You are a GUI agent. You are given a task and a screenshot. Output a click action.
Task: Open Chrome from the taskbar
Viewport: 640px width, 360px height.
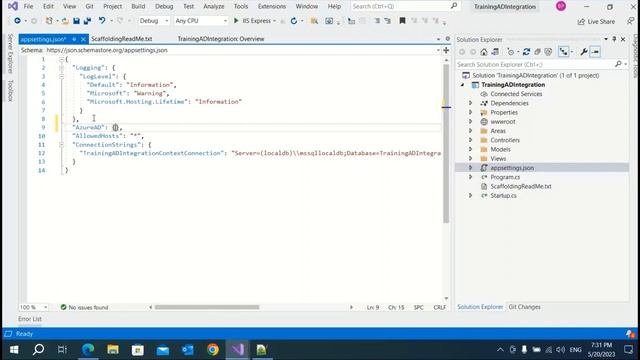(213, 350)
